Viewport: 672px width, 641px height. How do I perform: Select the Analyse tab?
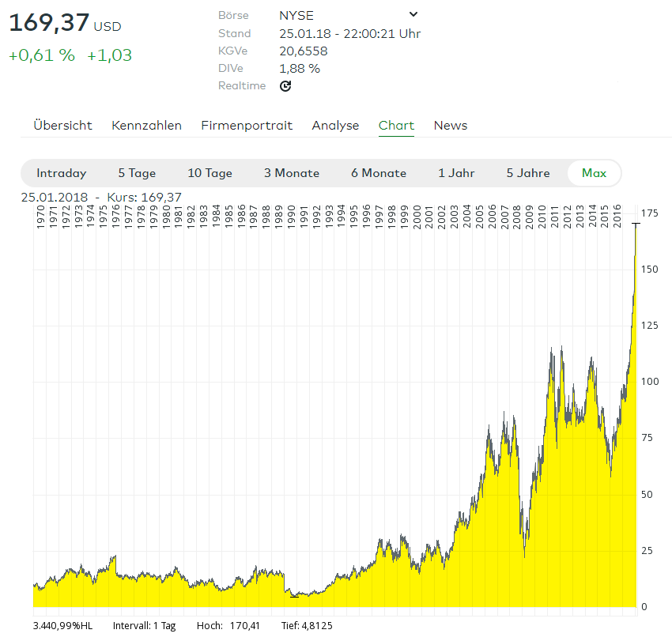335,125
